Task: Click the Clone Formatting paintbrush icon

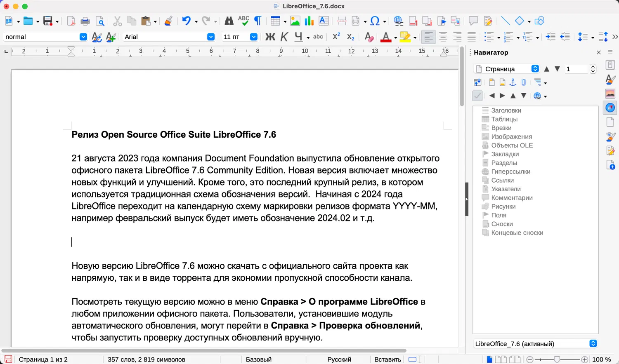Action: [x=168, y=21]
